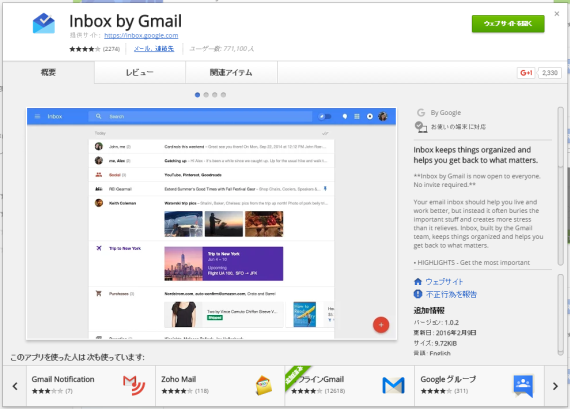Click the バージョン: 1.0.2 version text
Screen dimensions: 570x409
pos(436,322)
